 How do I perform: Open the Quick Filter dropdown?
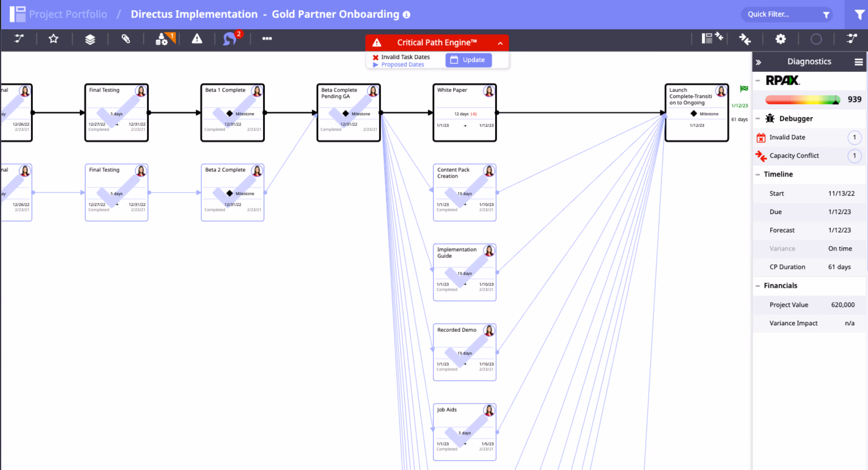click(787, 14)
